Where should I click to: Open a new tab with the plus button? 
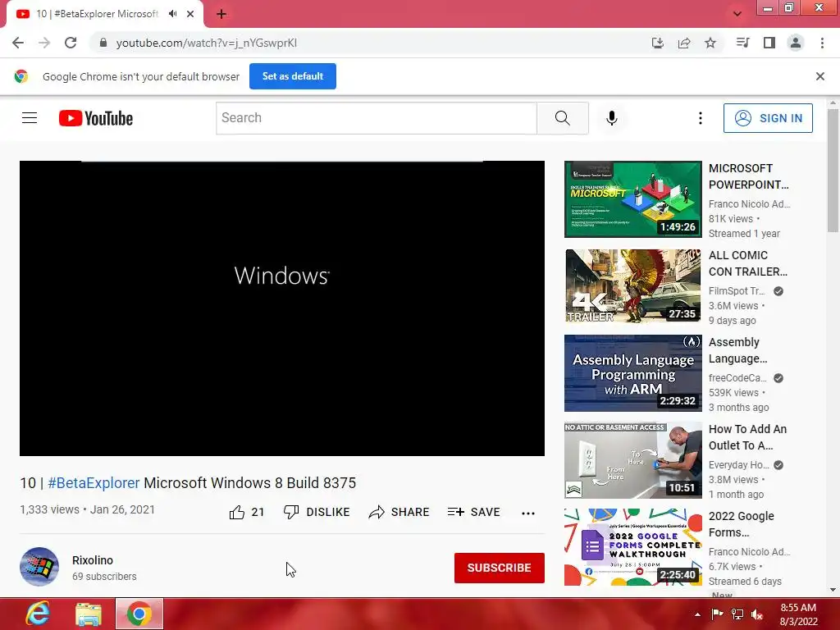coord(221,14)
